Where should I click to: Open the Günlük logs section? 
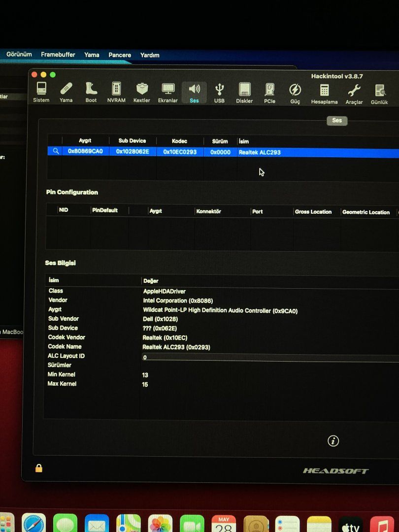point(379,95)
